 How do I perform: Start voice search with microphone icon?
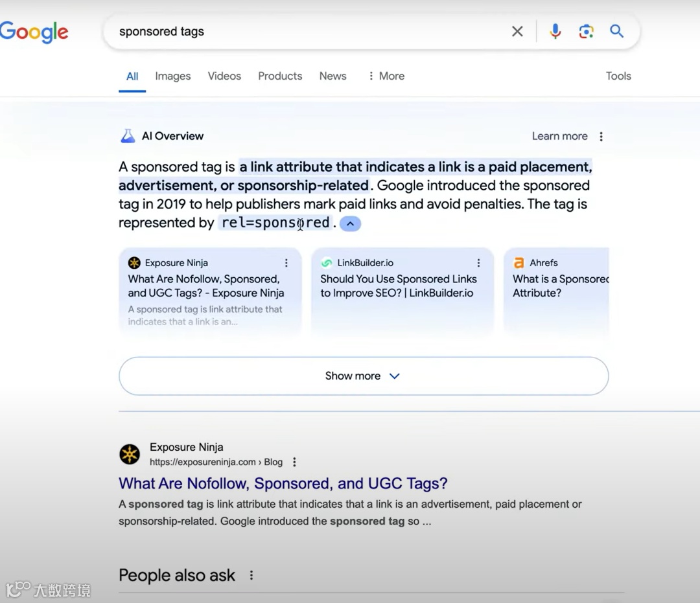pos(555,31)
